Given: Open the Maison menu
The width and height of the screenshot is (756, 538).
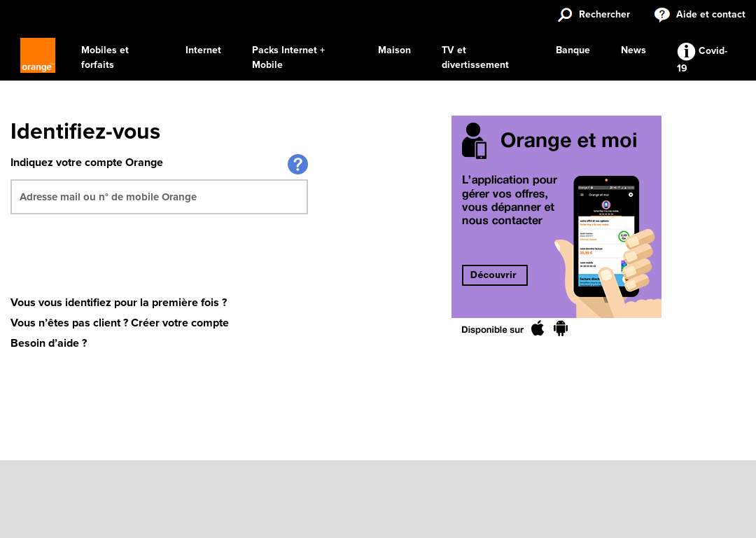Looking at the screenshot, I should (394, 50).
